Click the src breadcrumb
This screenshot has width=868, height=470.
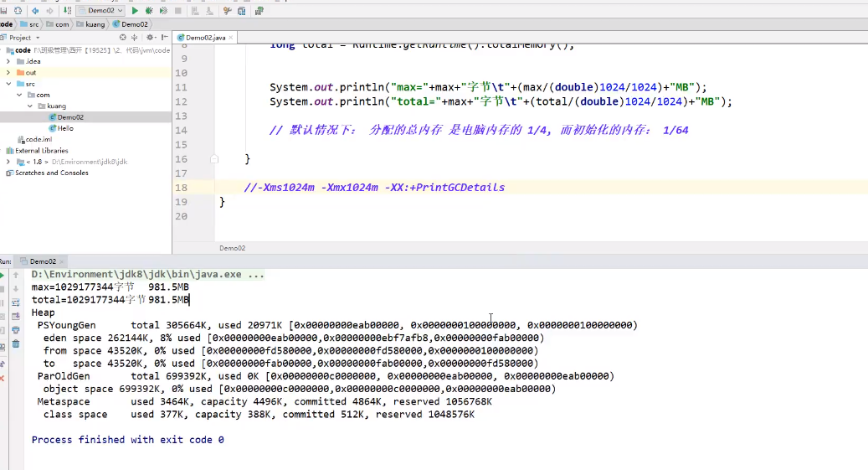[x=29, y=24]
